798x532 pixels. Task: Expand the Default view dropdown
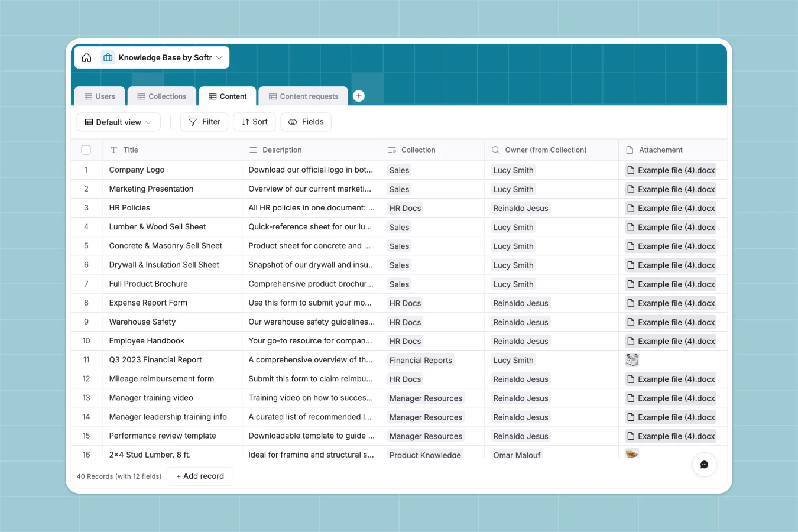[118, 122]
